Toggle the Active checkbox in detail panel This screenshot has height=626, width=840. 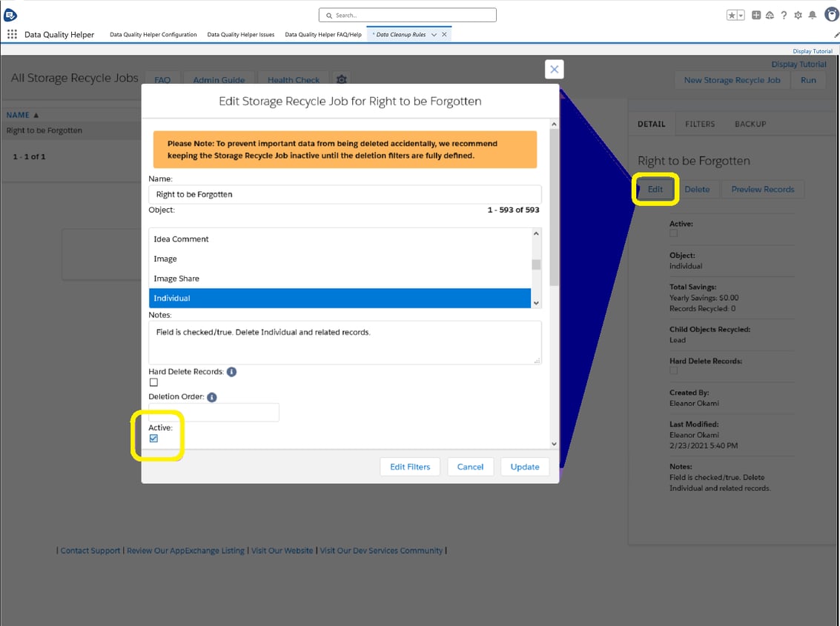(673, 233)
